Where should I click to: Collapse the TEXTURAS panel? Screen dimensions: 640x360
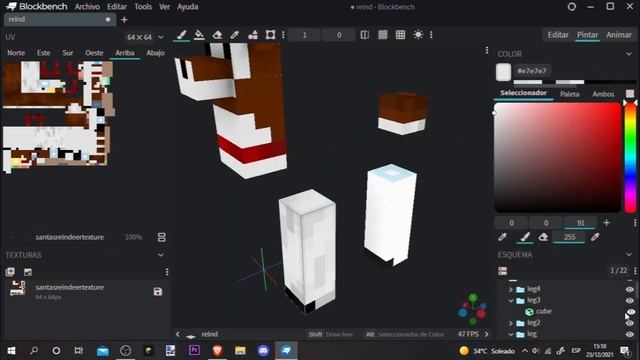[161, 255]
